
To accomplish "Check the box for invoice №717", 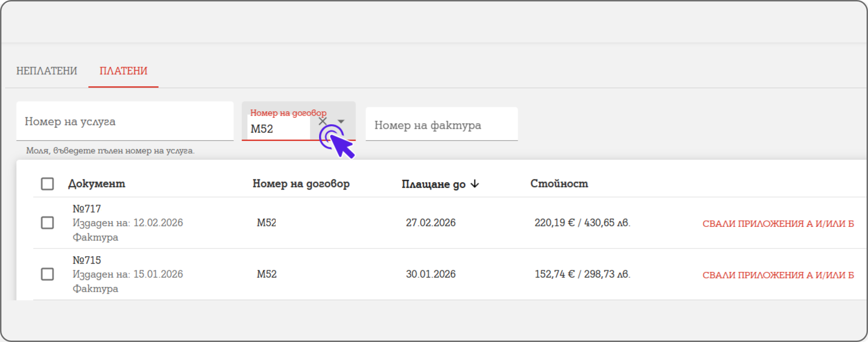I will [x=47, y=223].
